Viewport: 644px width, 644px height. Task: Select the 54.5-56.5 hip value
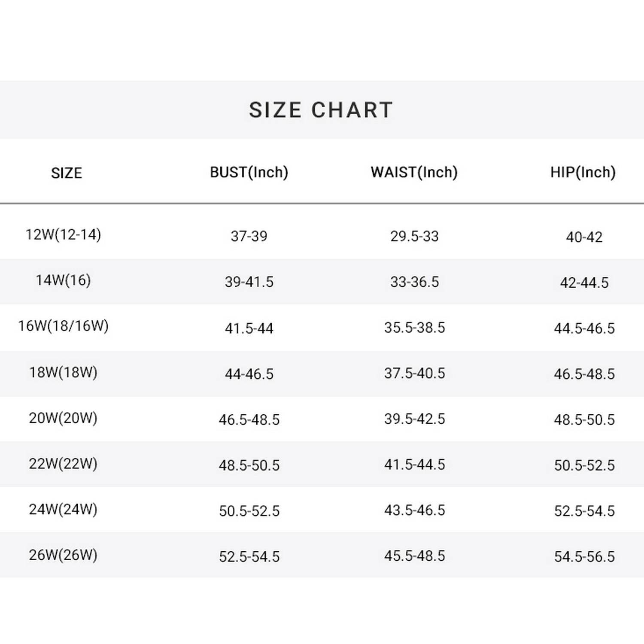click(584, 557)
